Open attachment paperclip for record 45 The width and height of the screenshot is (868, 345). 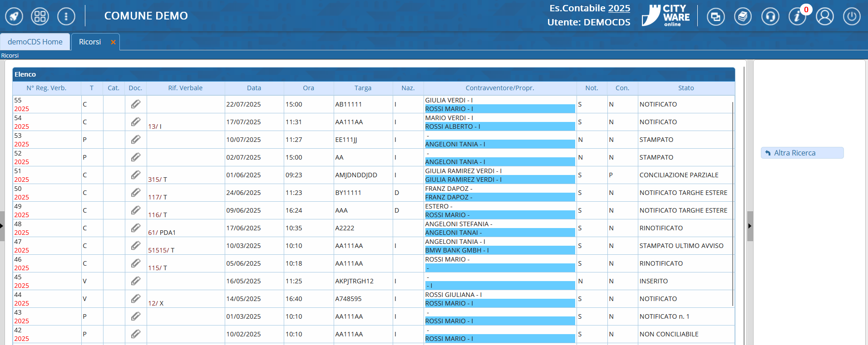[136, 281]
